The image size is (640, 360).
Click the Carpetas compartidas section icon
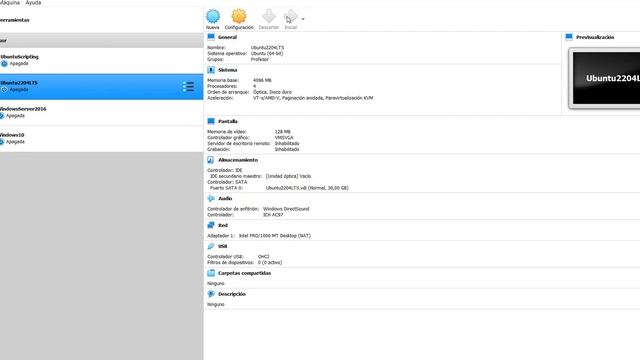[x=211, y=273]
